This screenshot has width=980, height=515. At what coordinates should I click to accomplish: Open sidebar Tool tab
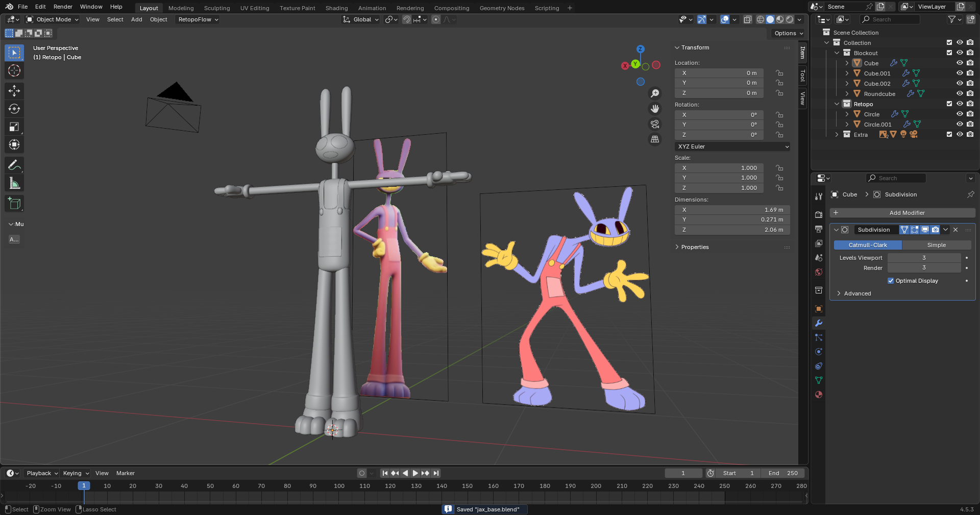click(803, 76)
